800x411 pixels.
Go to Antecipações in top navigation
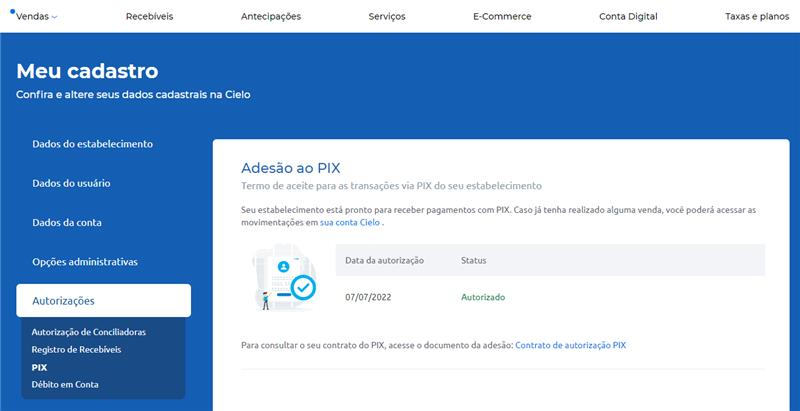coord(271,16)
